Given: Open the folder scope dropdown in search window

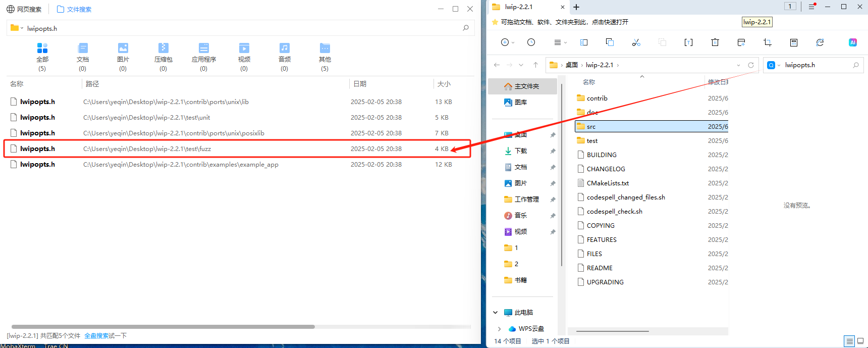Looking at the screenshot, I should (22, 28).
